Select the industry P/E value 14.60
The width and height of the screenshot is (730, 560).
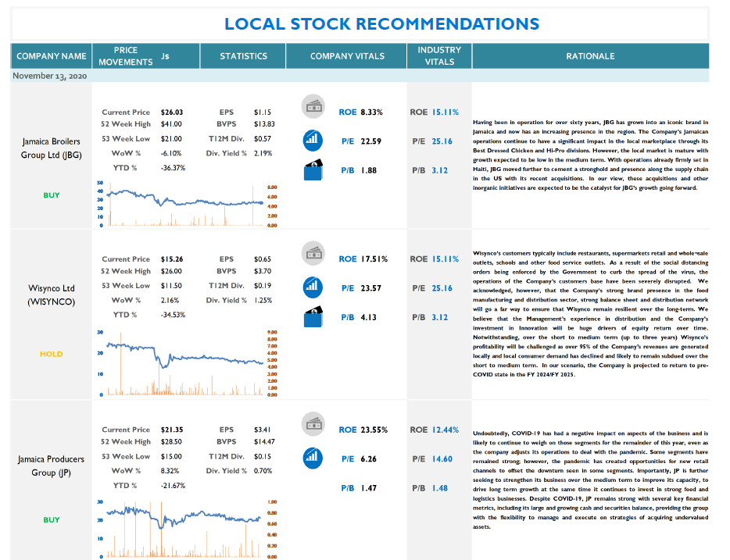pyautogui.click(x=442, y=459)
